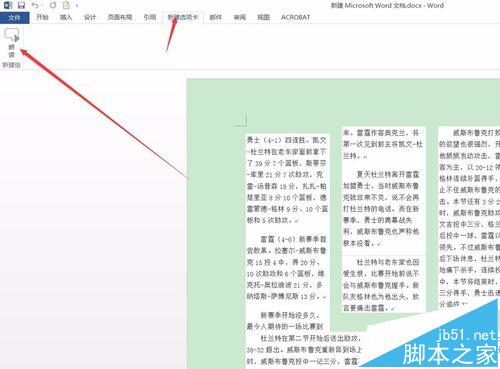Open the 引用 (References) tab

pos(150,17)
